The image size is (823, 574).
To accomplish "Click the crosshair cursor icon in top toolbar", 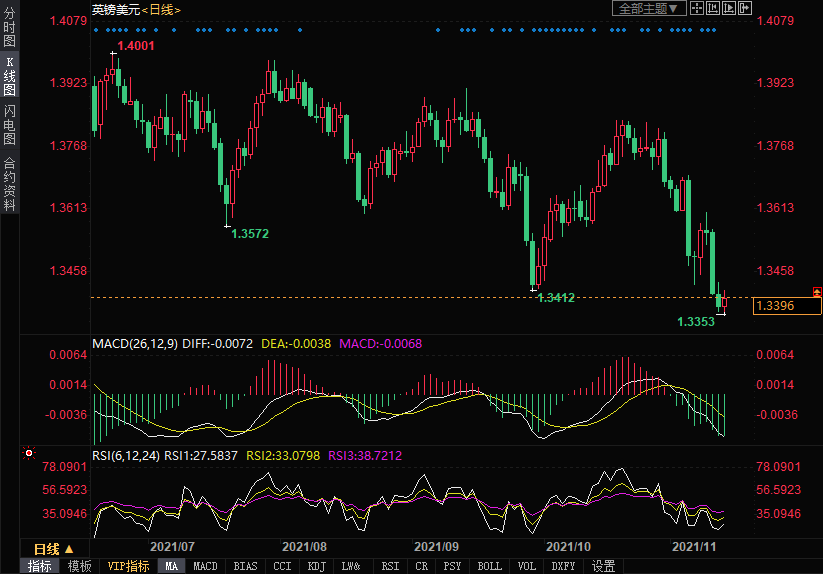I will [x=694, y=8].
